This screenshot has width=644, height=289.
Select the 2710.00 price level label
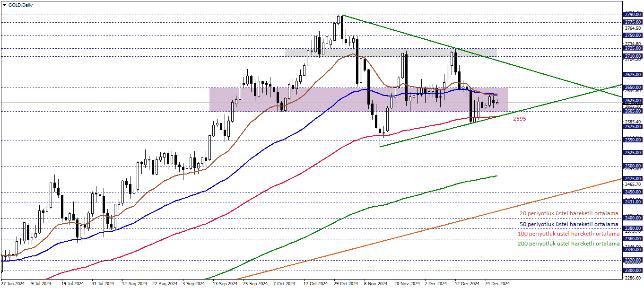[x=633, y=56]
